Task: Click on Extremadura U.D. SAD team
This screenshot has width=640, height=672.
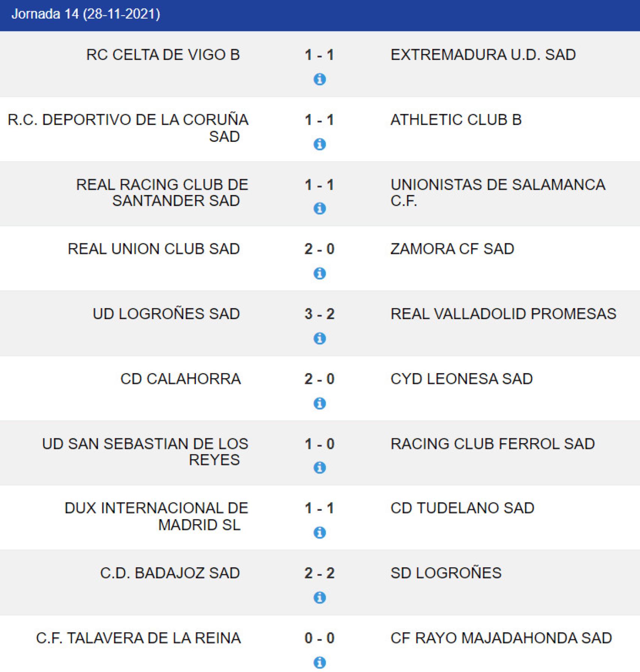Action: pyautogui.click(x=483, y=55)
